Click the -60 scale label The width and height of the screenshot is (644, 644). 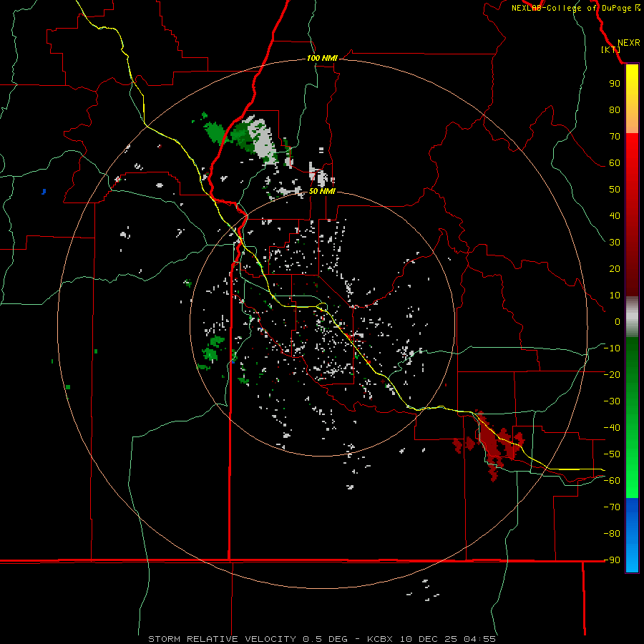[612, 481]
